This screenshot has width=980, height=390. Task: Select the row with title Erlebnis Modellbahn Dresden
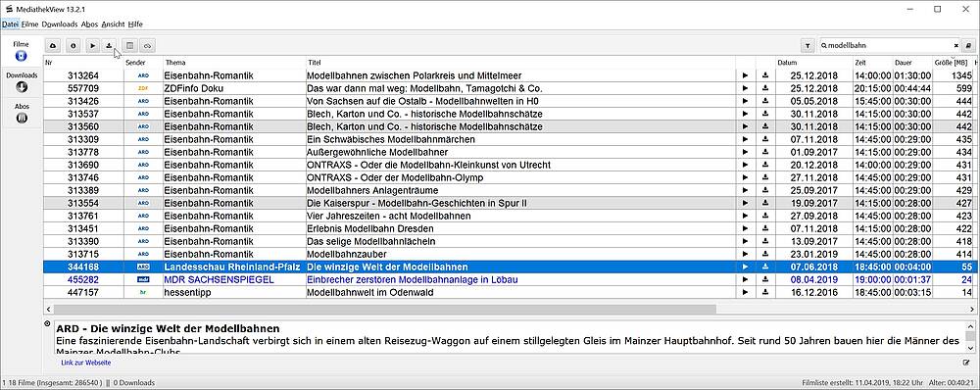[508, 228]
